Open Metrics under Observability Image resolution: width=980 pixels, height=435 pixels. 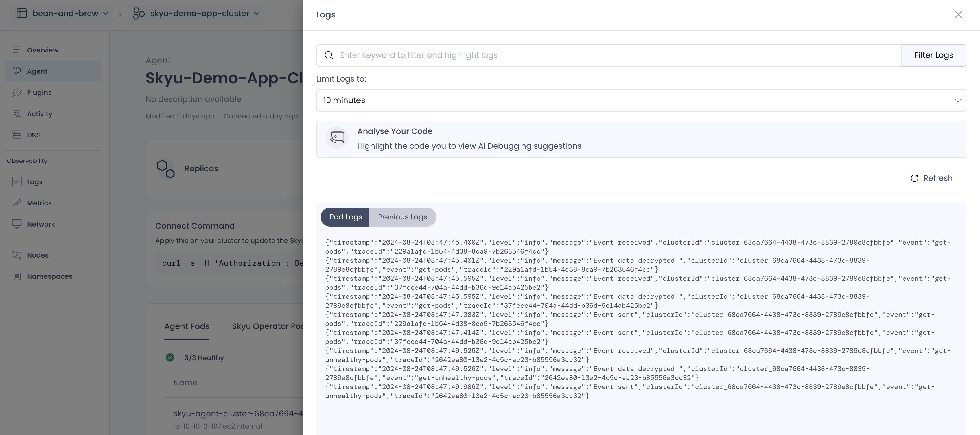(x=53, y=203)
